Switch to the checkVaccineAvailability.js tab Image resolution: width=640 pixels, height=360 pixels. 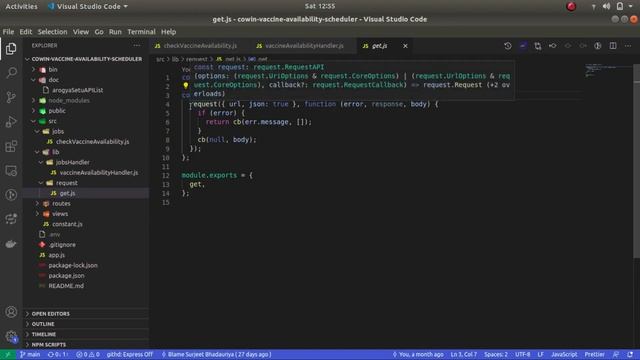(200, 46)
